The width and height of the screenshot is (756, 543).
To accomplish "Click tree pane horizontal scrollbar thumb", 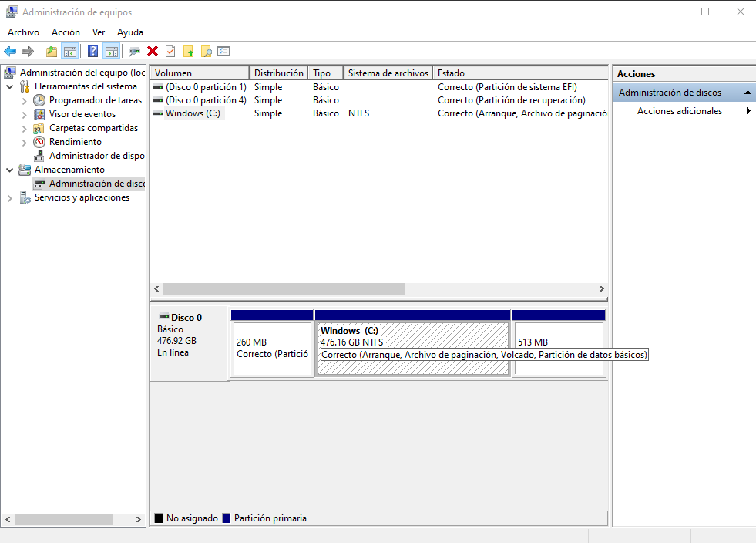I will click(x=64, y=519).
